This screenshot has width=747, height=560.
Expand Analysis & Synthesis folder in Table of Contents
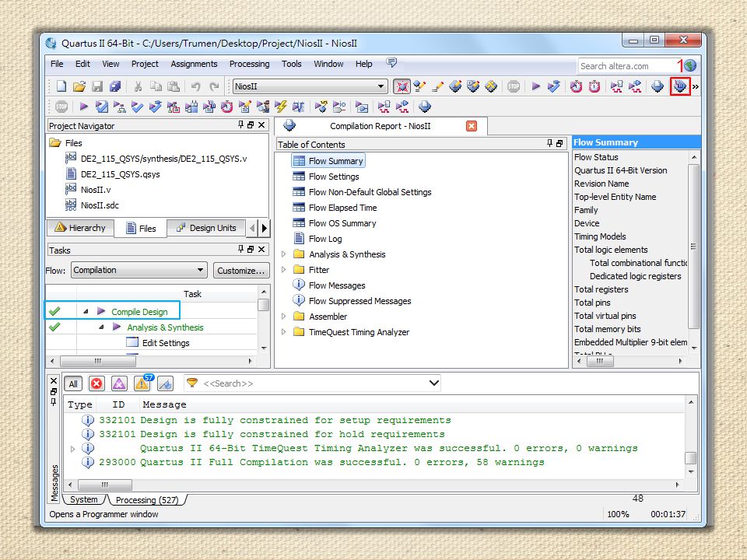(x=284, y=254)
